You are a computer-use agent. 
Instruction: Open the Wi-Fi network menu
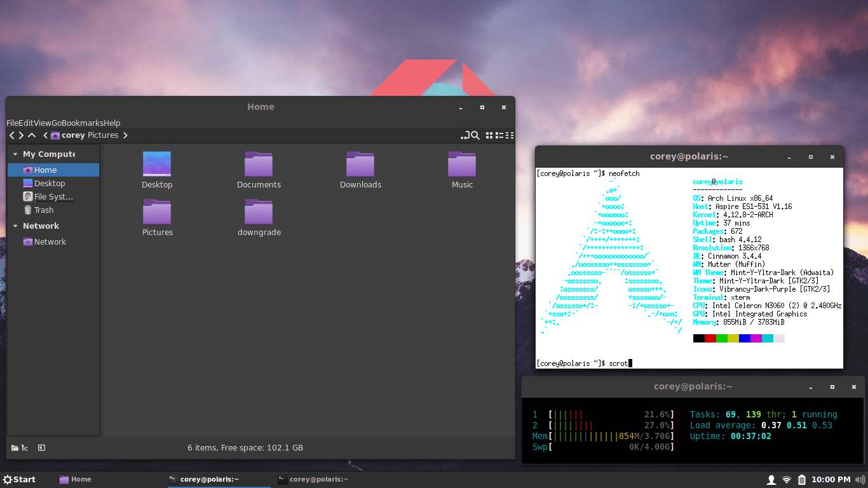click(x=787, y=480)
